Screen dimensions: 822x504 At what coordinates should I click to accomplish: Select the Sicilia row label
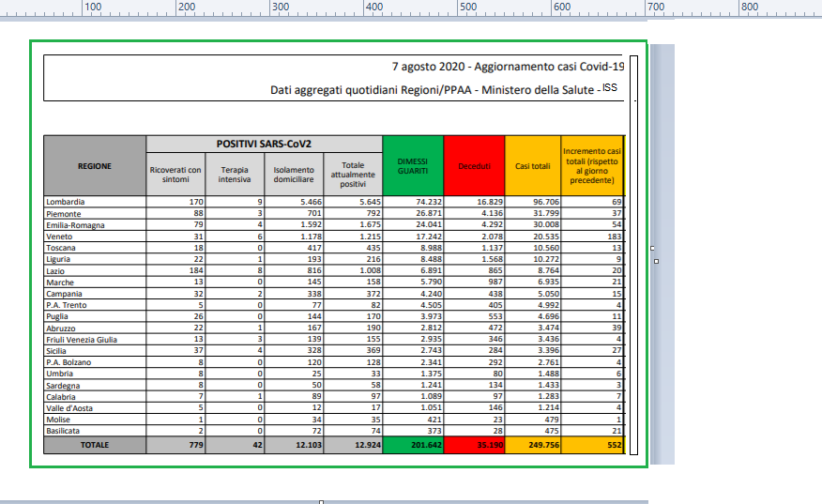[56, 351]
